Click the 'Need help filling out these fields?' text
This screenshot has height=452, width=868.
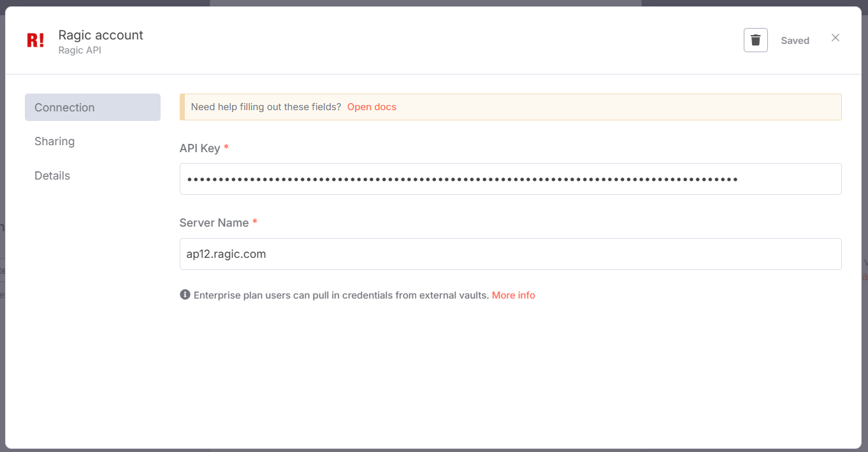266,107
